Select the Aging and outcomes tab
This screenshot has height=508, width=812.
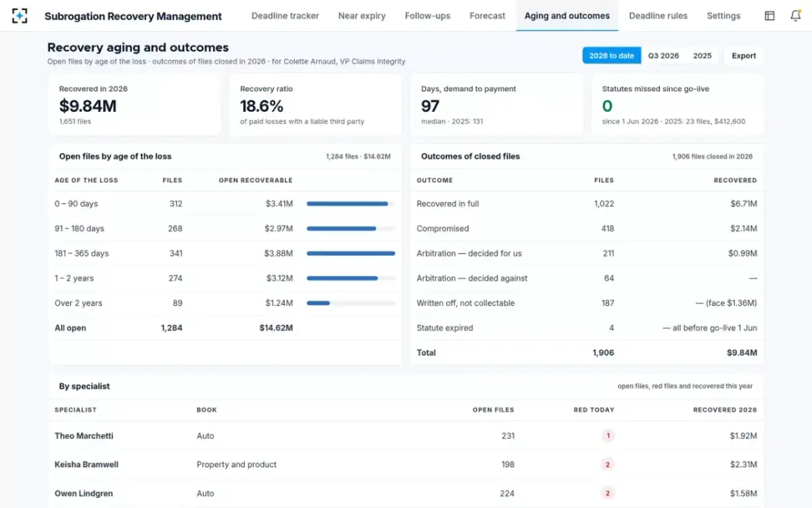(567, 16)
